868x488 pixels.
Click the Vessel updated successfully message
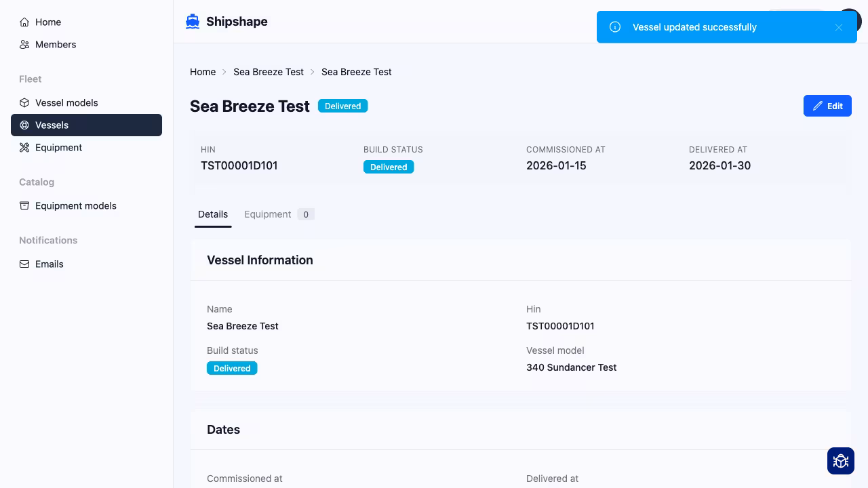(x=694, y=27)
